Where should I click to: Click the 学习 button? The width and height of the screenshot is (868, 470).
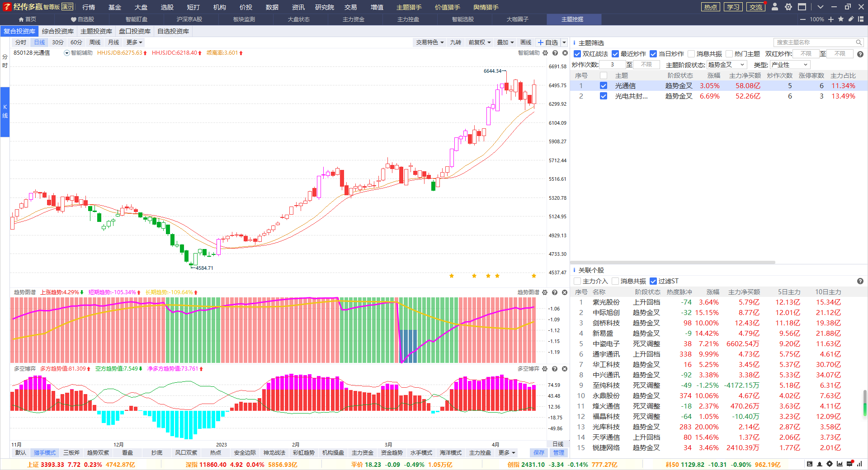pos(733,7)
